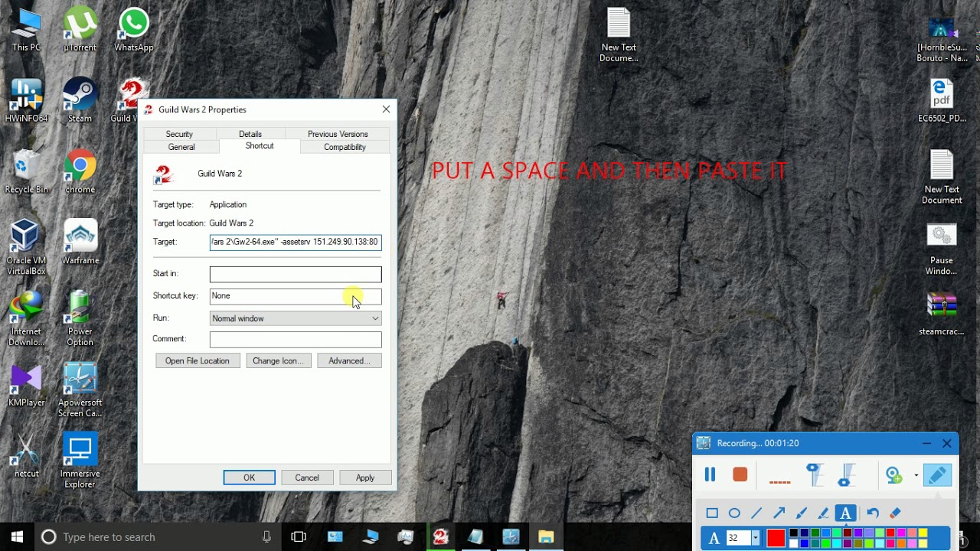Select the chrome desktop shortcut
The height and width of the screenshot is (551, 980).
click(80, 172)
